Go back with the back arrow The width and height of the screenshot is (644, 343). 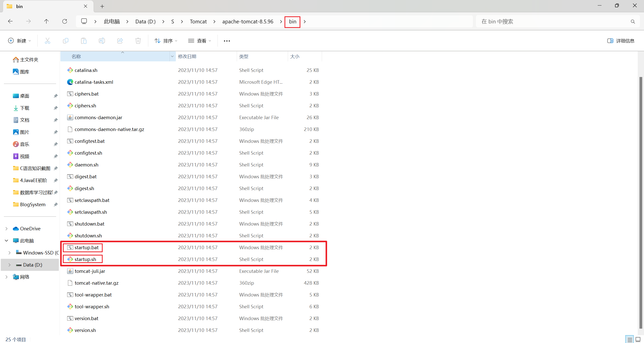pyautogui.click(x=10, y=21)
